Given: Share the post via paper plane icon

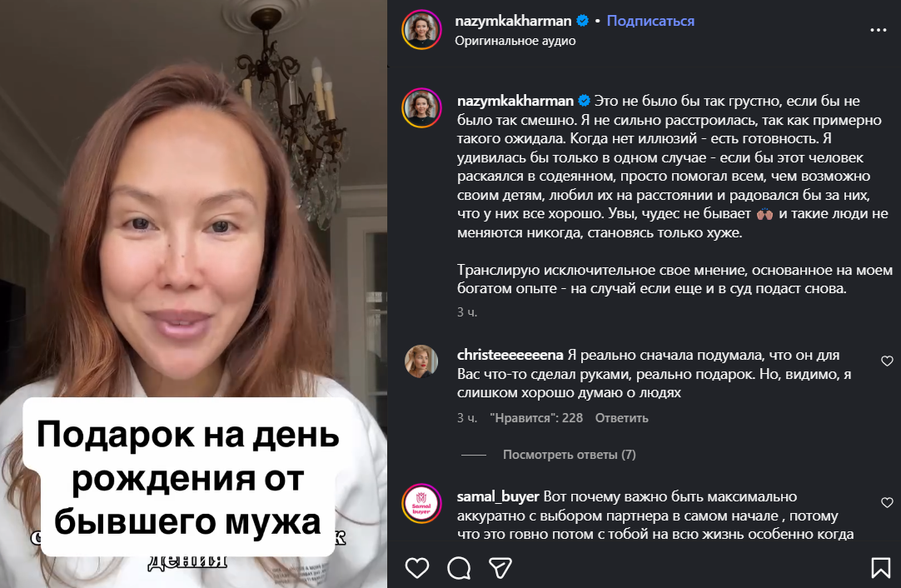Looking at the screenshot, I should (500, 568).
